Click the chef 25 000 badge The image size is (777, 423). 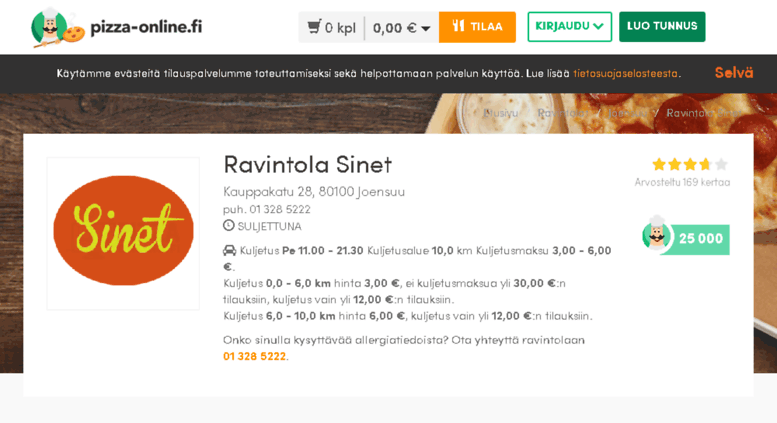point(686,236)
